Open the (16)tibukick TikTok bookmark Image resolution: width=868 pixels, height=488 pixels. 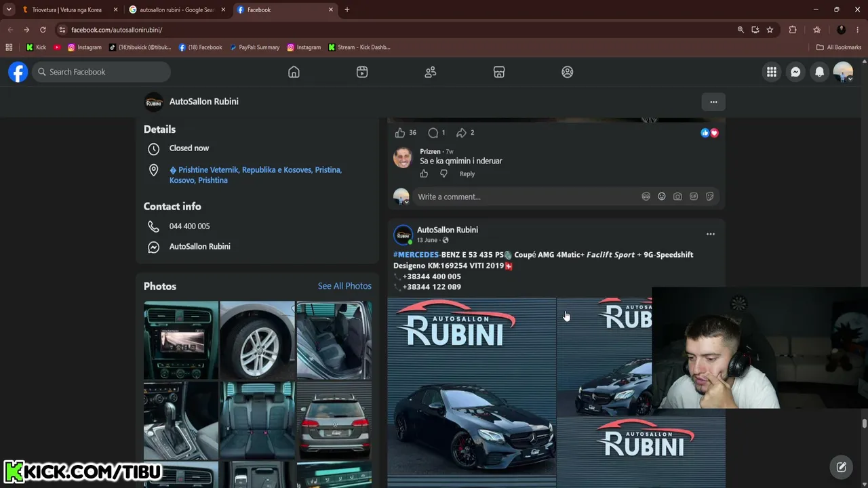point(140,47)
